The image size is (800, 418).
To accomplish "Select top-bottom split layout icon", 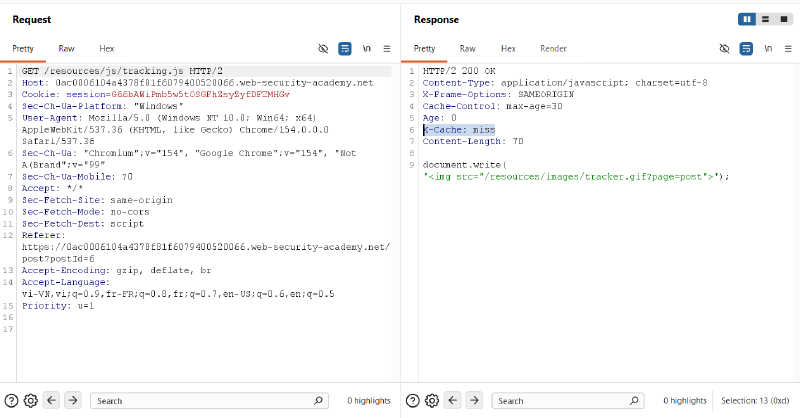I will tap(765, 19).
